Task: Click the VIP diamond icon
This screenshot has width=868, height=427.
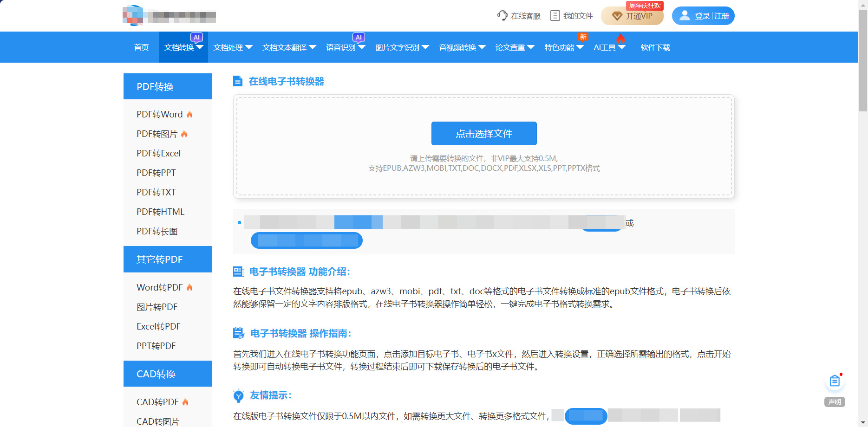Action: pyautogui.click(x=617, y=16)
